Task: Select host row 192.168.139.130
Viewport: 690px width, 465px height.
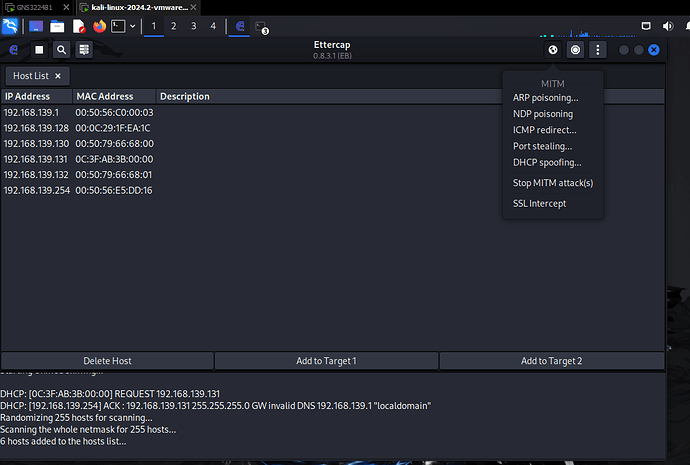Action: (332, 144)
